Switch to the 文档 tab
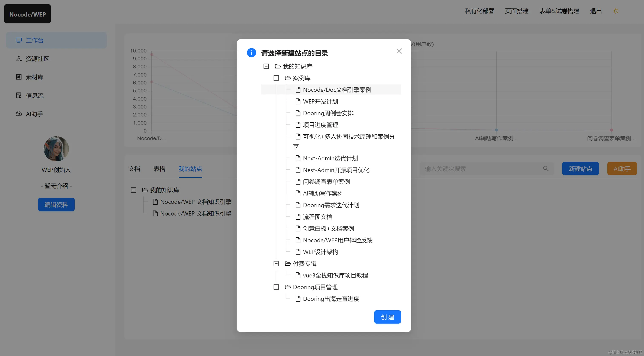The height and width of the screenshot is (356, 644). (x=134, y=169)
